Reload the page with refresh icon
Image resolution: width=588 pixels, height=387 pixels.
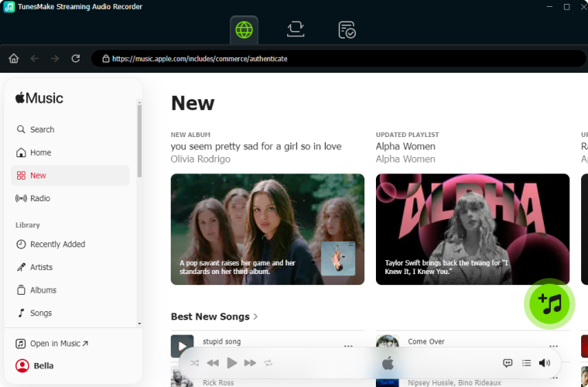pos(76,59)
